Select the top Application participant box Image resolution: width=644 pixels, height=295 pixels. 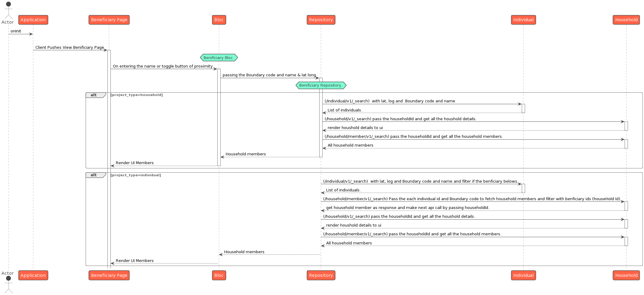point(33,20)
